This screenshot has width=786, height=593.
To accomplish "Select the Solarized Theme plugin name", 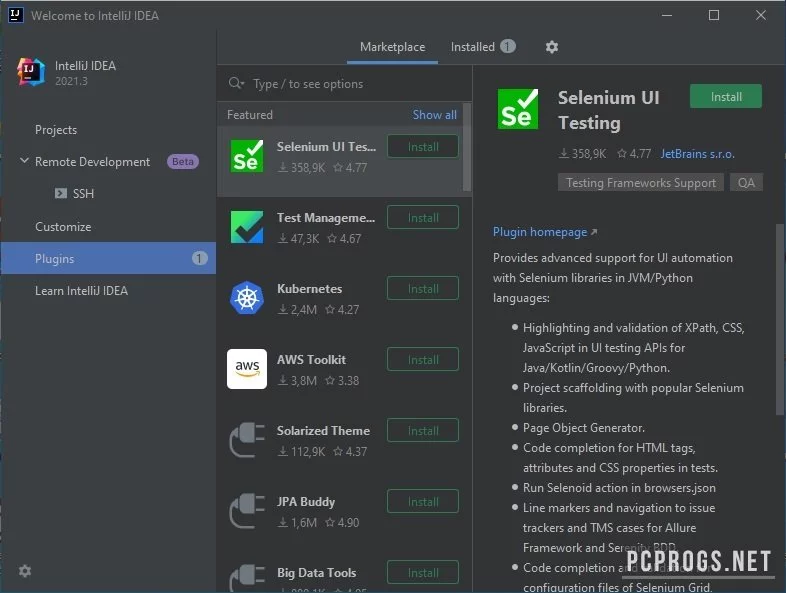I will click(x=323, y=431).
